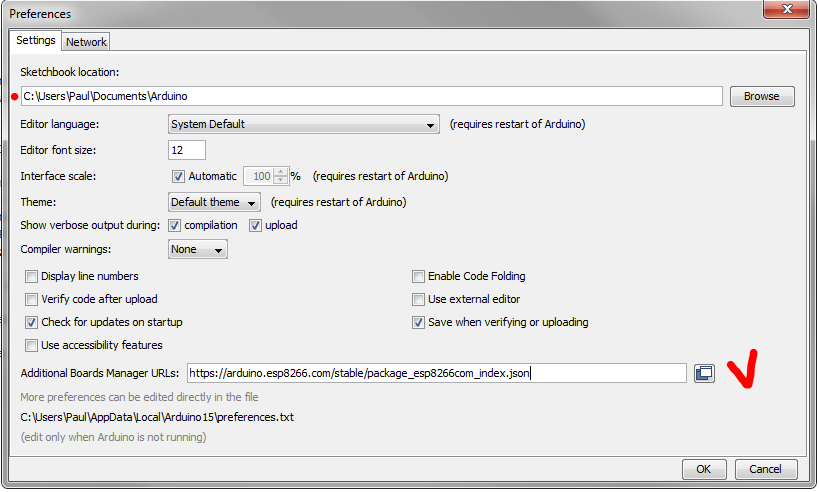The height and width of the screenshot is (492, 819).
Task: Close the Preferences dialog window
Action: pos(783,11)
